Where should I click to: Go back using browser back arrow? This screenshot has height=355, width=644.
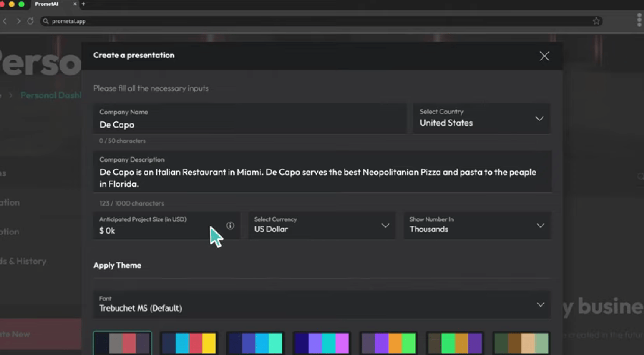click(5, 21)
